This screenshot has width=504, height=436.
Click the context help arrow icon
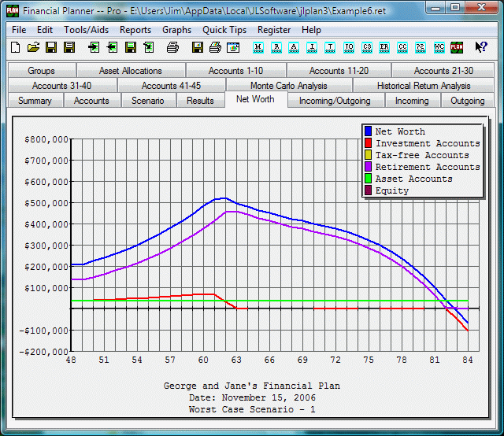click(x=480, y=48)
